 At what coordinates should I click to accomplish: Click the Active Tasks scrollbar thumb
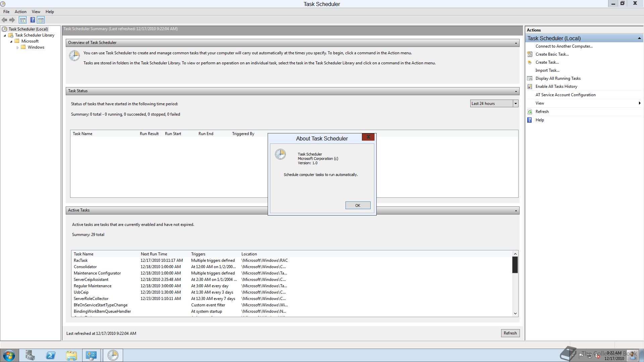coord(515,265)
